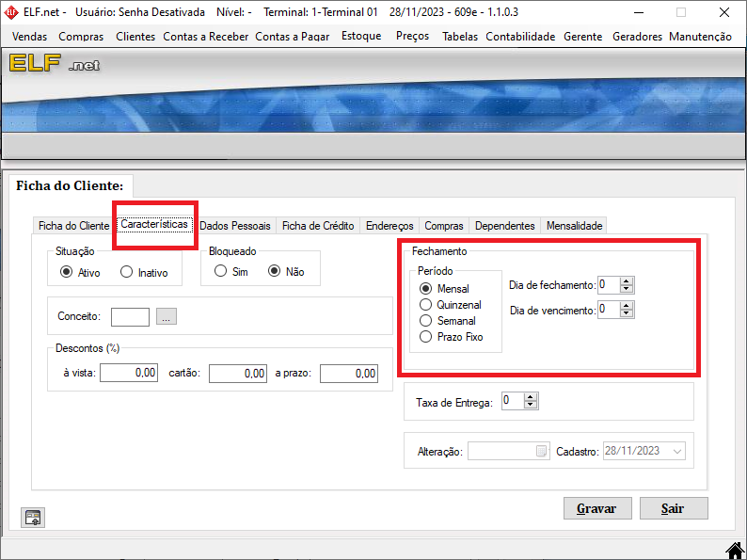Open the Vendas menu
Image resolution: width=747 pixels, height=560 pixels.
click(x=29, y=37)
